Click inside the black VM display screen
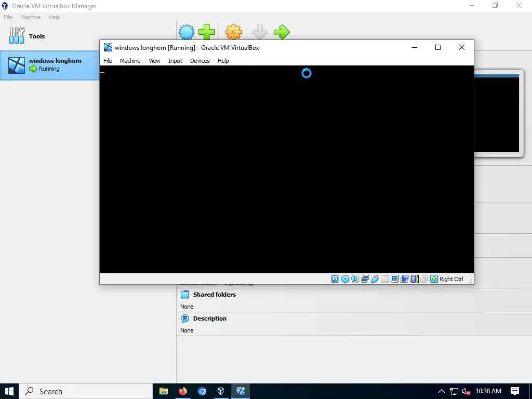This screenshot has width=532, height=399. click(x=286, y=169)
